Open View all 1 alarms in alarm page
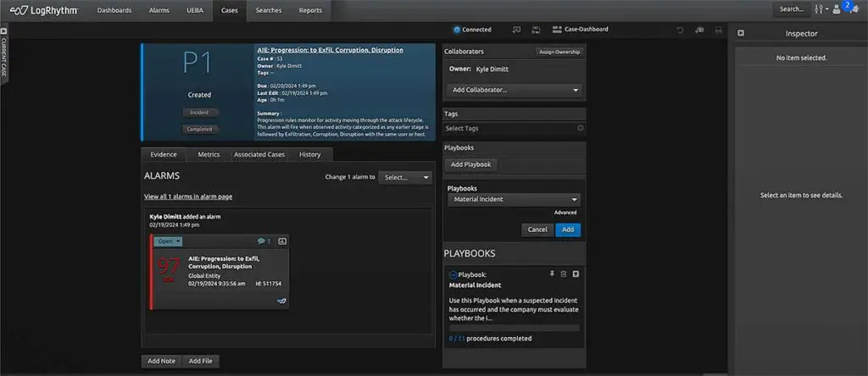The image size is (868, 376). point(188,196)
